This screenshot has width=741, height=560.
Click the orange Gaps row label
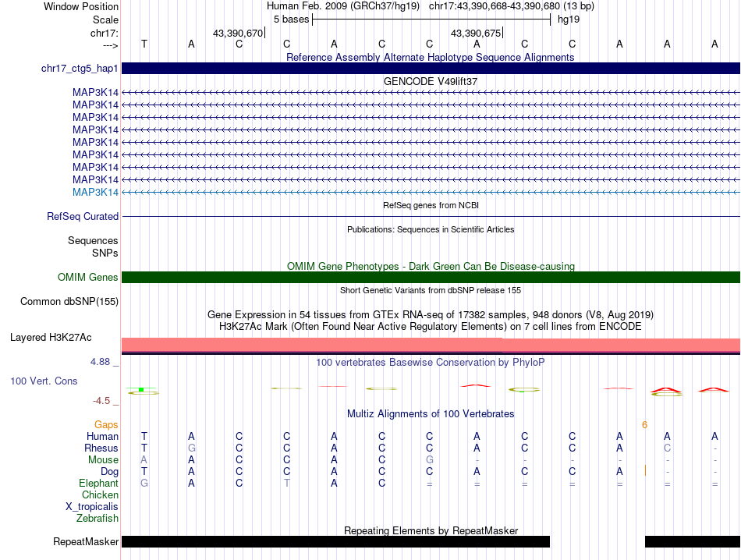(106, 425)
